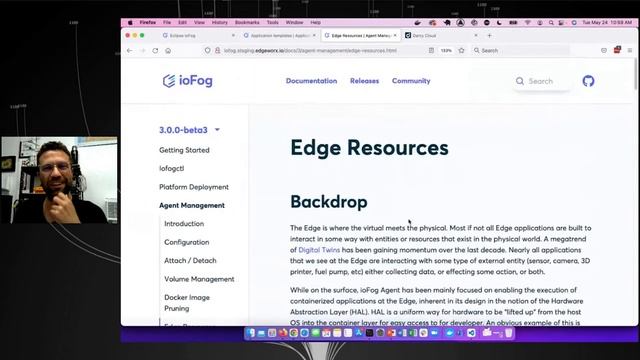640x360 pixels.
Task: Open the Releases nav link
Action: click(364, 81)
